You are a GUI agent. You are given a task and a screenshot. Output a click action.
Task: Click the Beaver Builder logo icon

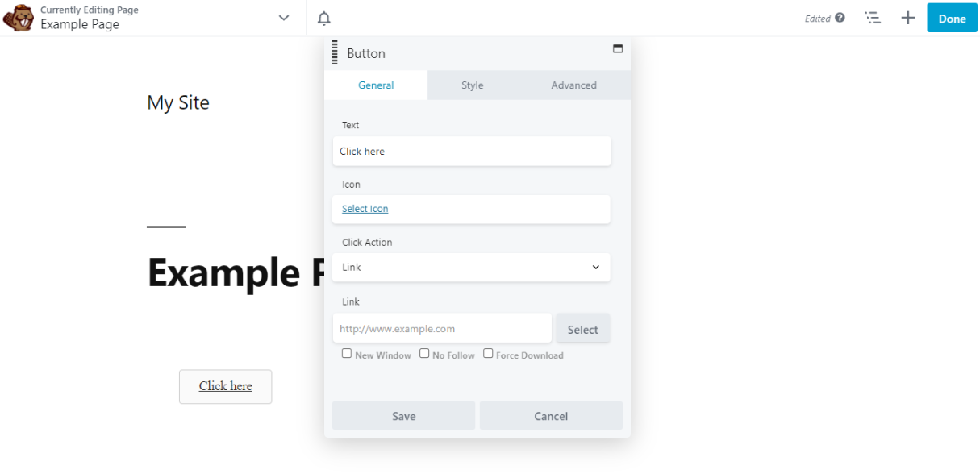coord(18,17)
